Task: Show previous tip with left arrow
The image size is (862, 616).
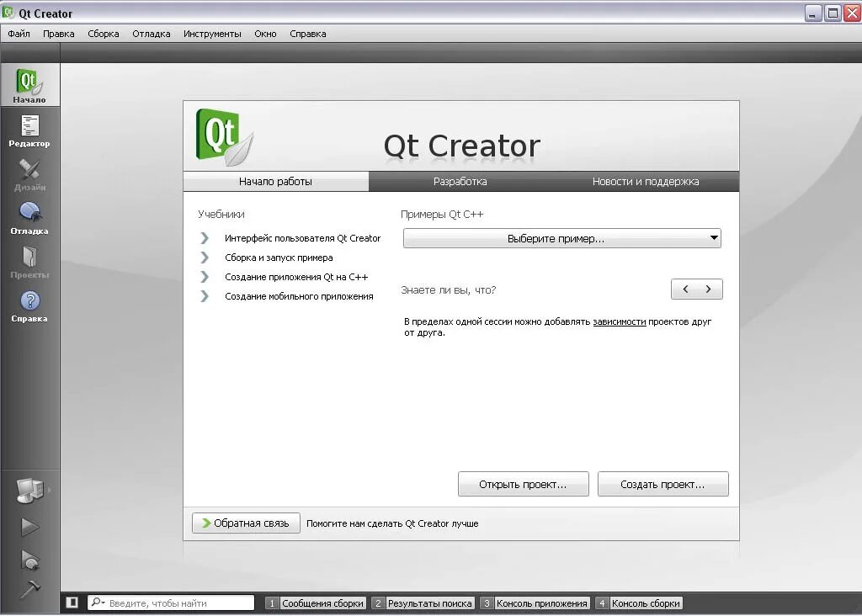Action: tap(685, 289)
